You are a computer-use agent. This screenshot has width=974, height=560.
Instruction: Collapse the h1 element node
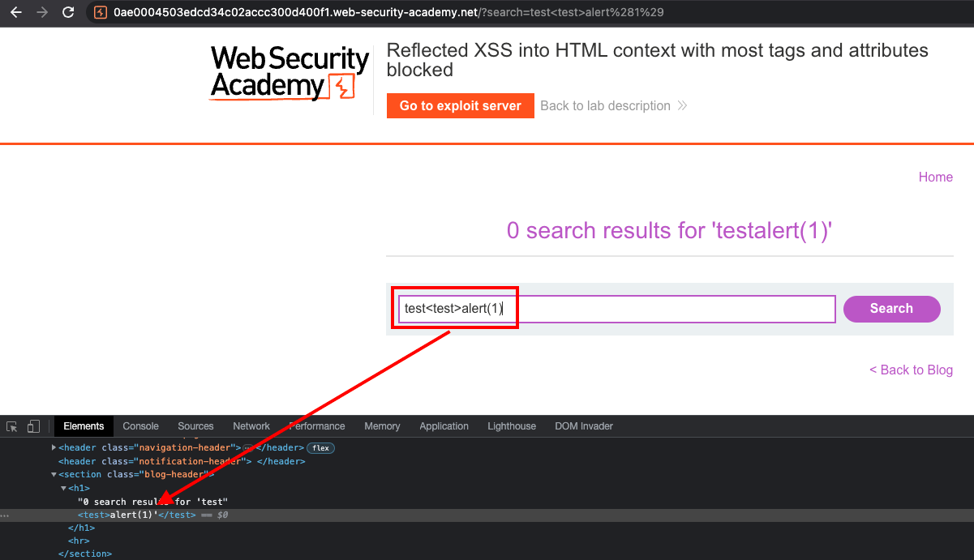coord(64,489)
